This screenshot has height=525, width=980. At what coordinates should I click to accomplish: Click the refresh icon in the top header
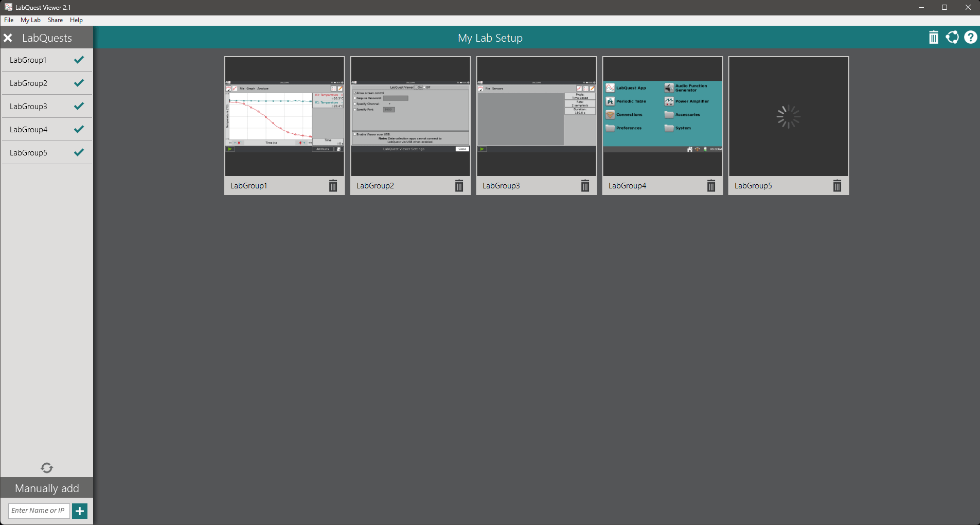click(x=952, y=38)
